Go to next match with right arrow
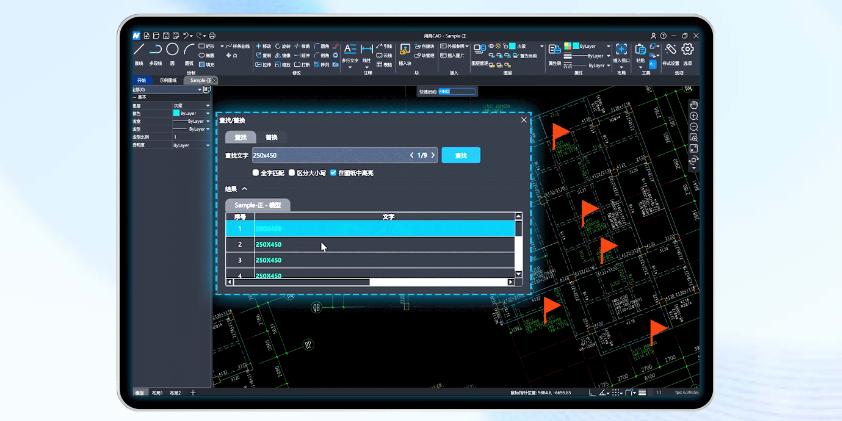The height and width of the screenshot is (421, 842). (x=433, y=155)
